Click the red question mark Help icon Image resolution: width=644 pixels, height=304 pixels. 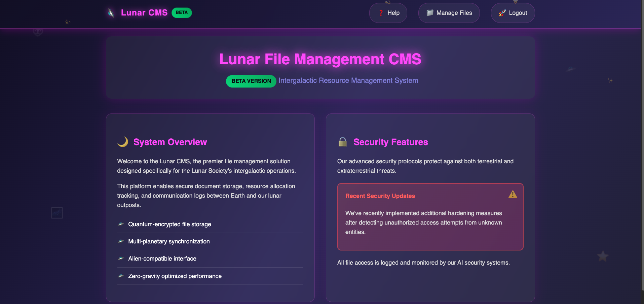click(381, 13)
